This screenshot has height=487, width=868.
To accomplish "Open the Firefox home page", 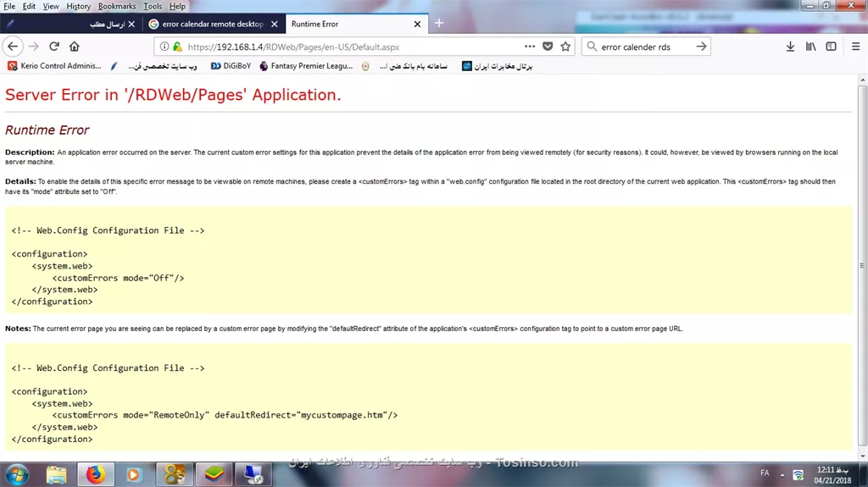I will [x=75, y=47].
